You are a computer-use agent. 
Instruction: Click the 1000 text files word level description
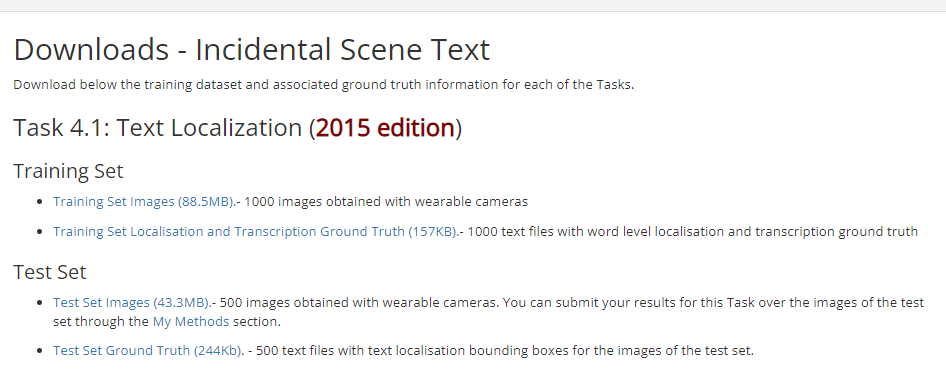pyautogui.click(x=693, y=232)
